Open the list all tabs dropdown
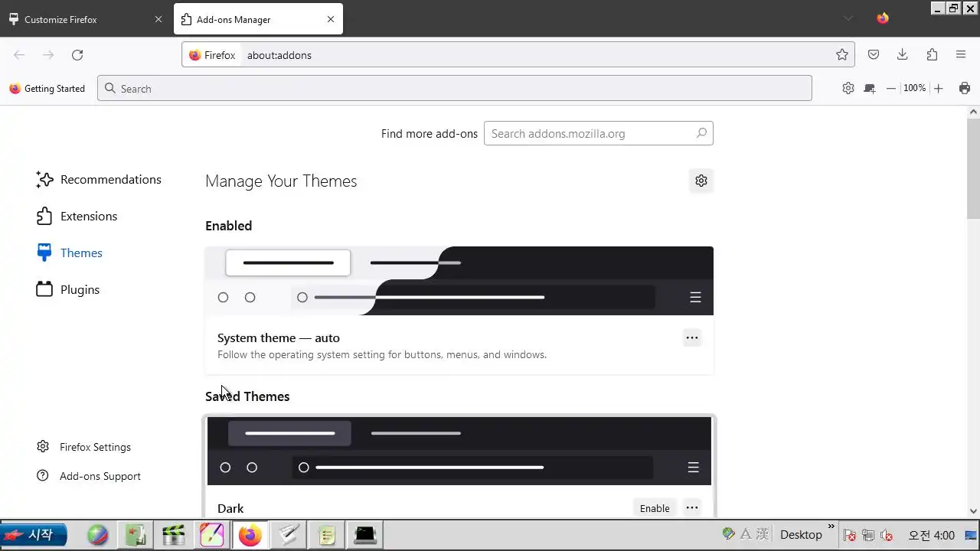 [x=848, y=18]
